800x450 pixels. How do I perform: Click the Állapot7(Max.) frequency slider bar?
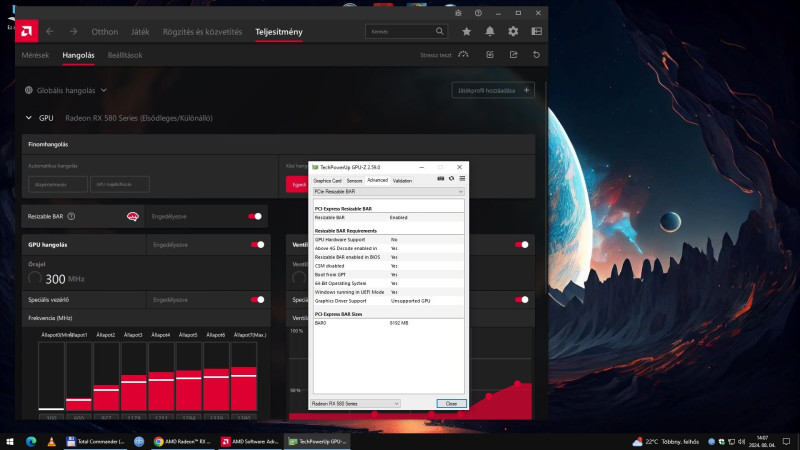[x=244, y=376]
